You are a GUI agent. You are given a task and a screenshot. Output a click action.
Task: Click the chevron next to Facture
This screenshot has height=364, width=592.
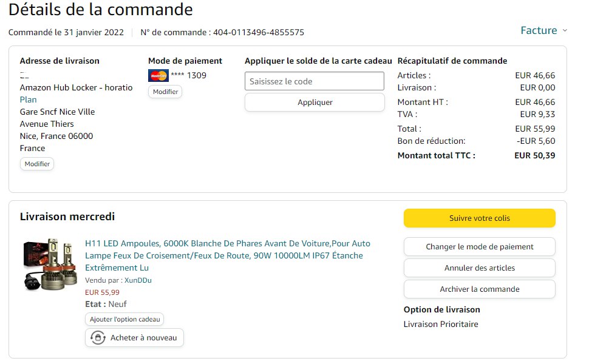point(565,30)
